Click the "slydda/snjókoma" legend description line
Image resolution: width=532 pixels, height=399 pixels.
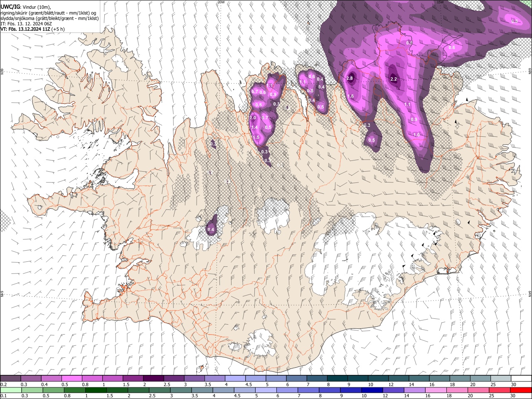coord(49,18)
